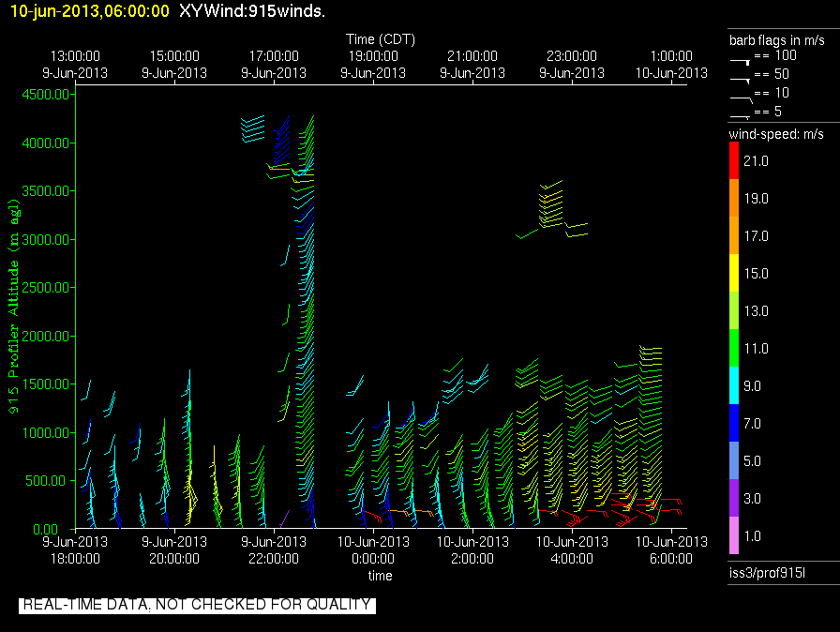This screenshot has height=632, width=840.
Task: Click the '1500.00' altitude tick label
Action: pos(46,384)
